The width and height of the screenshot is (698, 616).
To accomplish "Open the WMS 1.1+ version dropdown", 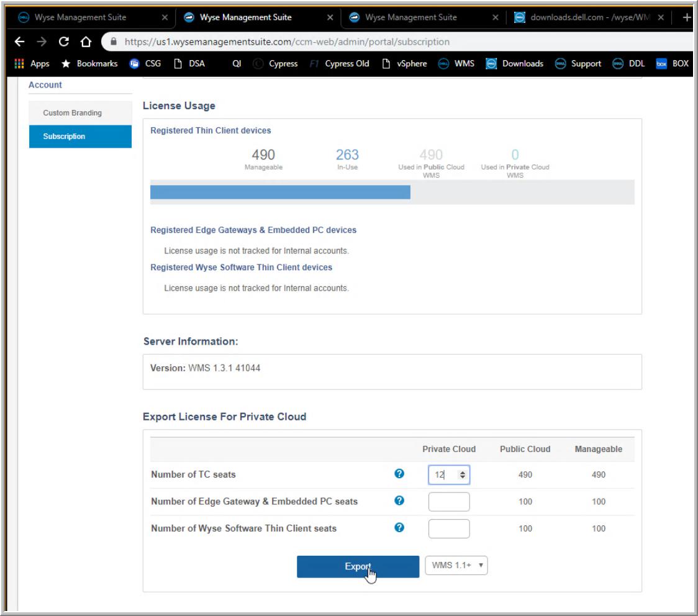I will pos(456,565).
